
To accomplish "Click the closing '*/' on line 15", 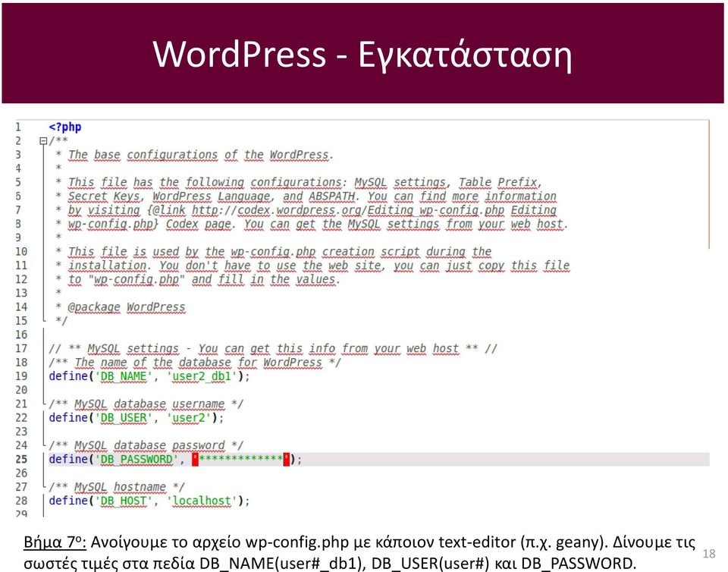I will pyautogui.click(x=61, y=321).
